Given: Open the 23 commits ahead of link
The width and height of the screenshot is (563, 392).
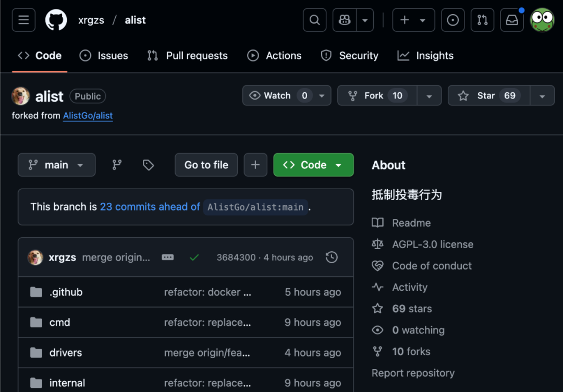Looking at the screenshot, I should tap(150, 207).
